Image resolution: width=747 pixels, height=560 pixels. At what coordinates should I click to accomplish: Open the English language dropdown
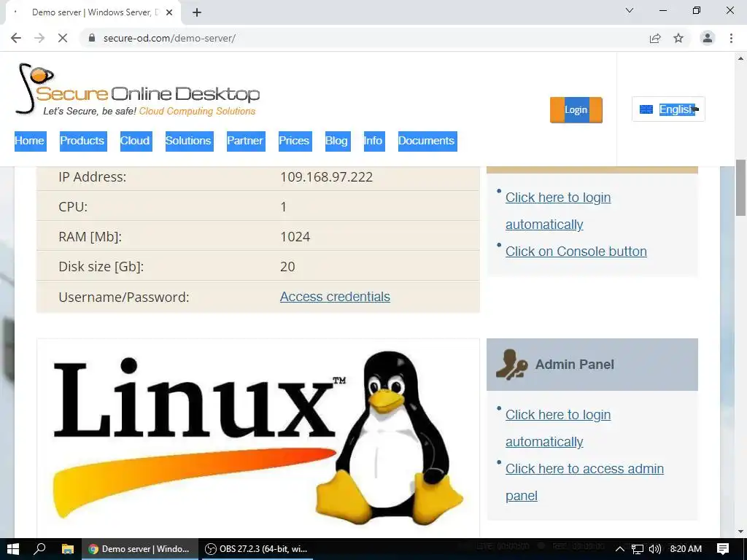(668, 109)
